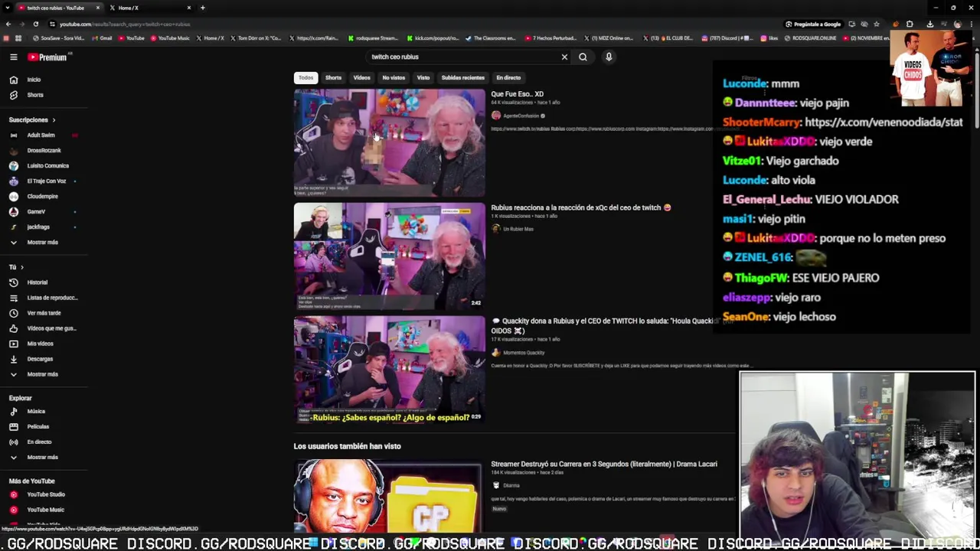Open ShooterMcarry's x.com link in chat

884,122
